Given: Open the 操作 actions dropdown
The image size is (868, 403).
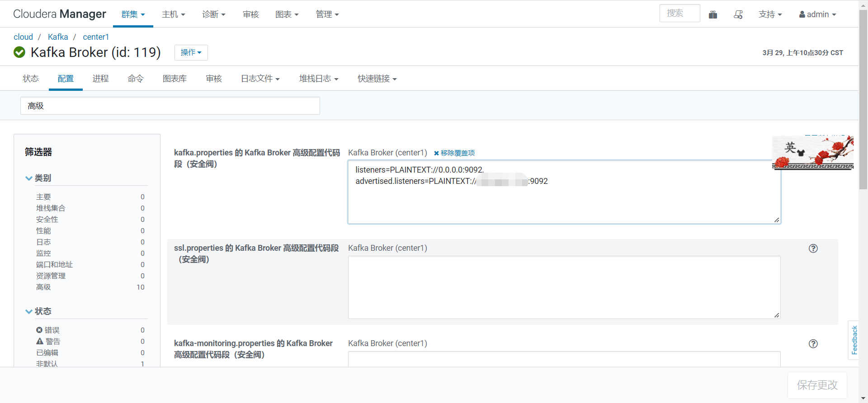Looking at the screenshot, I should pyautogui.click(x=191, y=52).
